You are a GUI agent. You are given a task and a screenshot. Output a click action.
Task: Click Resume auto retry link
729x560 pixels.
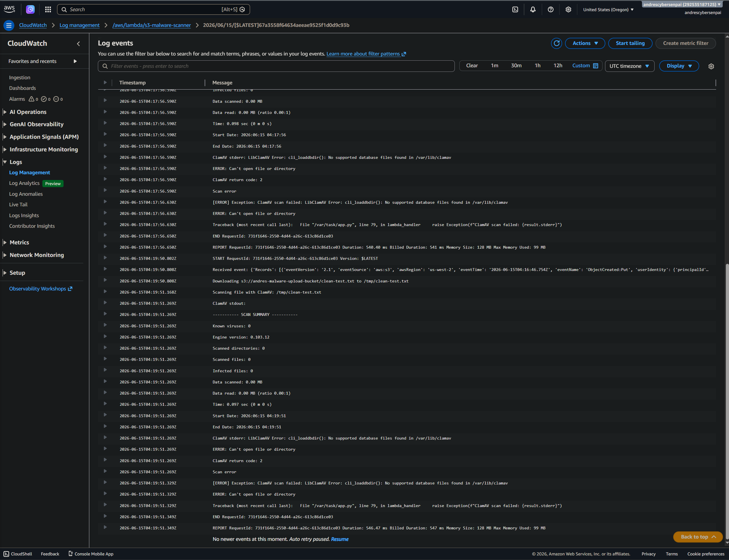click(x=340, y=539)
